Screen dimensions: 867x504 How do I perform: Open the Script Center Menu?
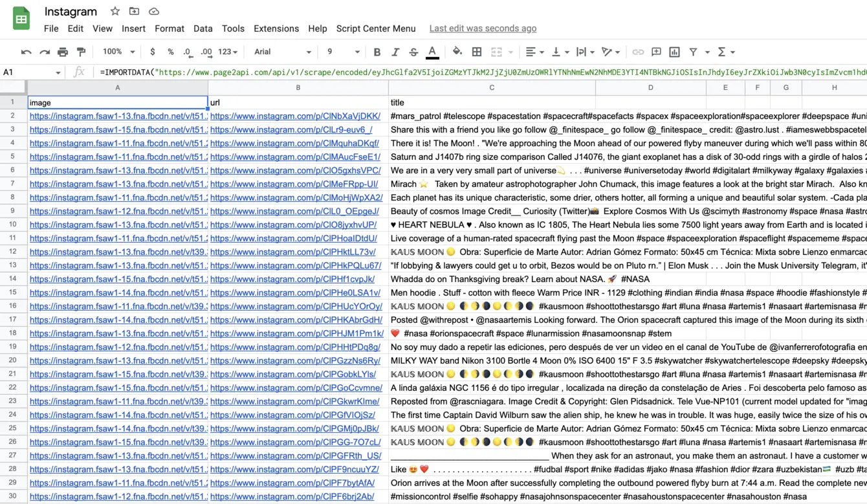coord(376,28)
